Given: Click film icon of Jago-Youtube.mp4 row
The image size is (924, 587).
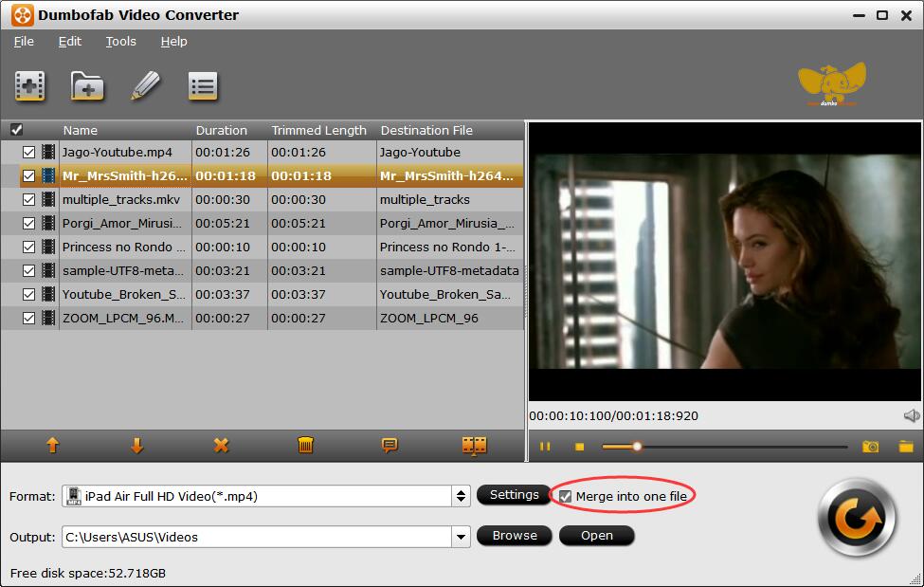Looking at the screenshot, I should click(x=48, y=153).
